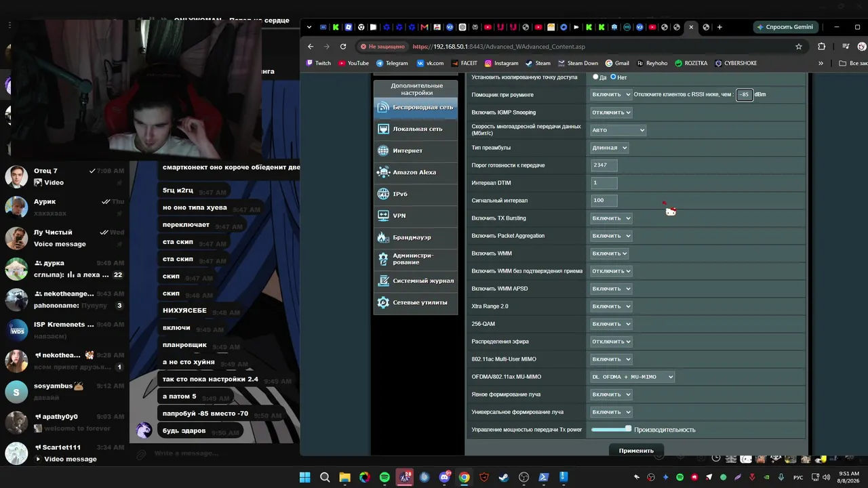The width and height of the screenshot is (868, 488).
Task: Open Steam from the taskbar
Action: tap(504, 477)
